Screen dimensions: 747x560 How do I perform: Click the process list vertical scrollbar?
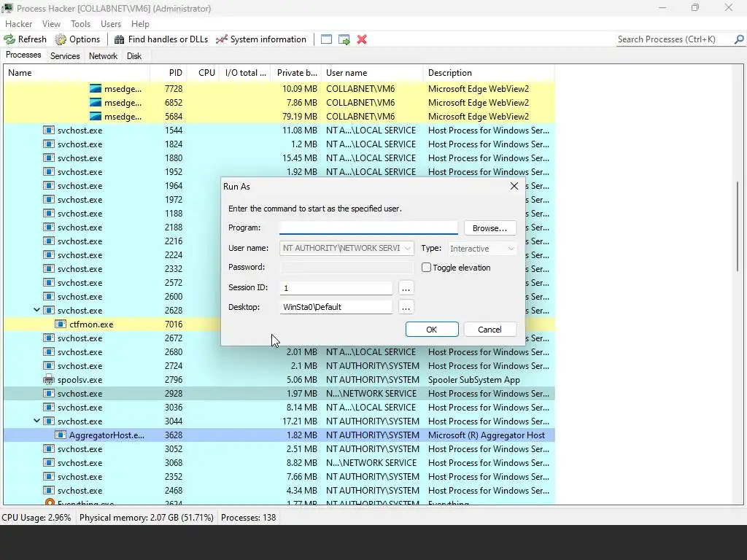[x=737, y=226]
